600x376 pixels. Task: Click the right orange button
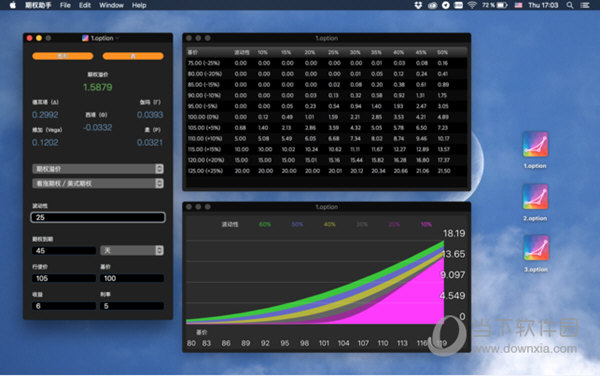[x=133, y=56]
